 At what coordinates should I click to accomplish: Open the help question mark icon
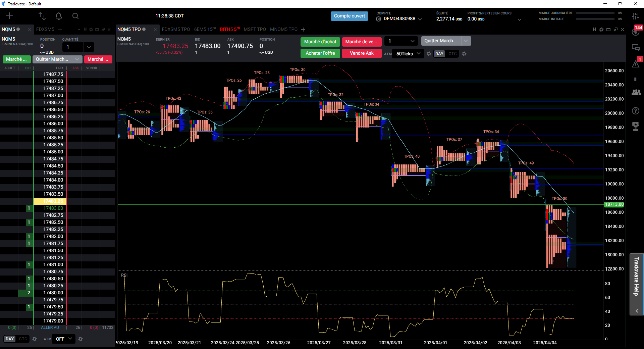[636, 111]
